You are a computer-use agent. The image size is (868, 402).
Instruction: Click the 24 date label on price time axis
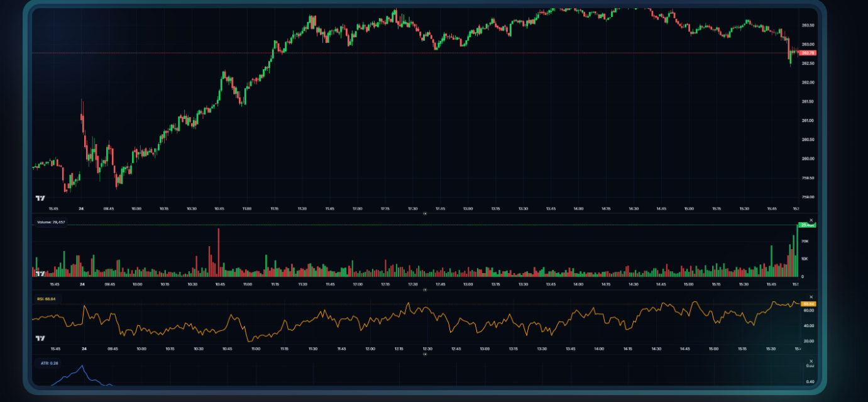click(81, 208)
